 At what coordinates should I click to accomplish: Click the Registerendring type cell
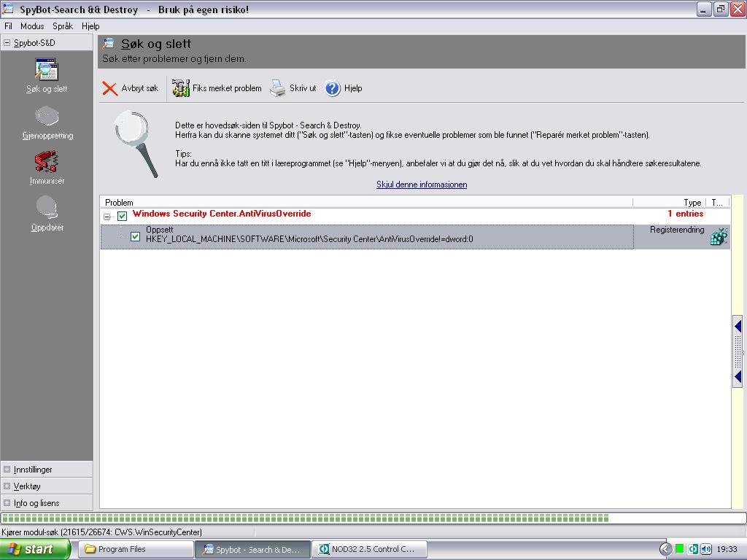(x=677, y=230)
